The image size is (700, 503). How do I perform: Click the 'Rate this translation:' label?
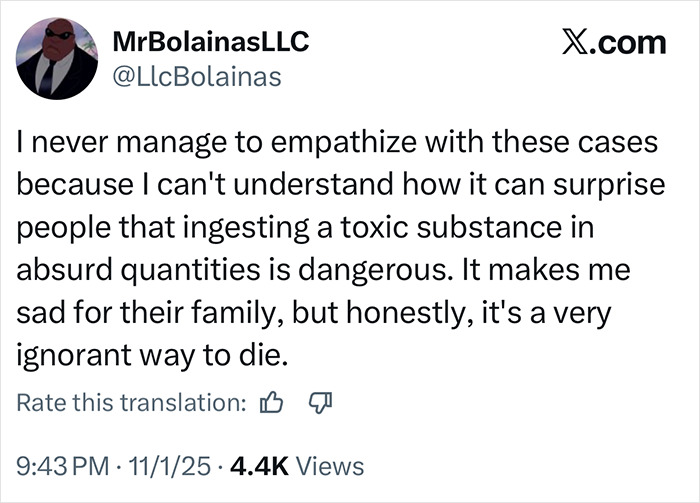[x=132, y=403]
